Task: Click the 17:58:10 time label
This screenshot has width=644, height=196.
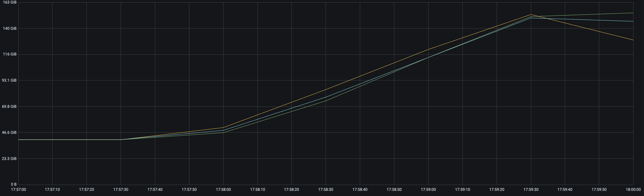Action: coord(258,190)
